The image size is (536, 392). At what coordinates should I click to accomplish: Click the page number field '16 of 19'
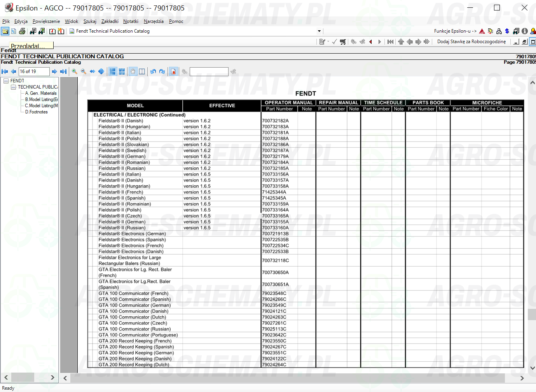pyautogui.click(x=34, y=71)
